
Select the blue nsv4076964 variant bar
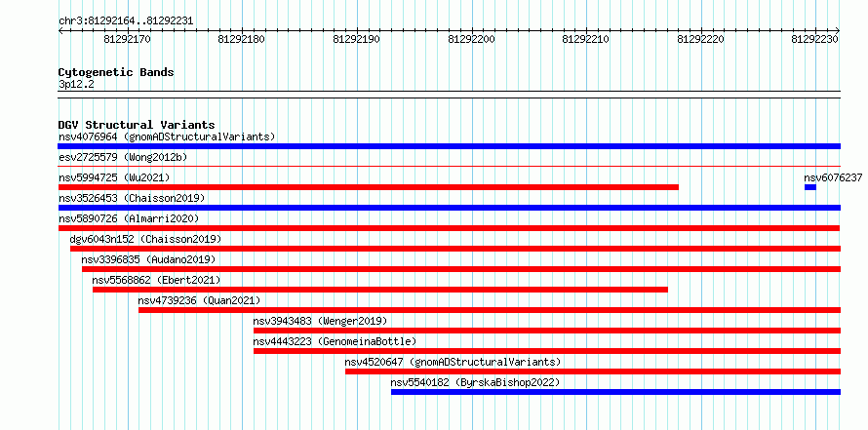449,146
